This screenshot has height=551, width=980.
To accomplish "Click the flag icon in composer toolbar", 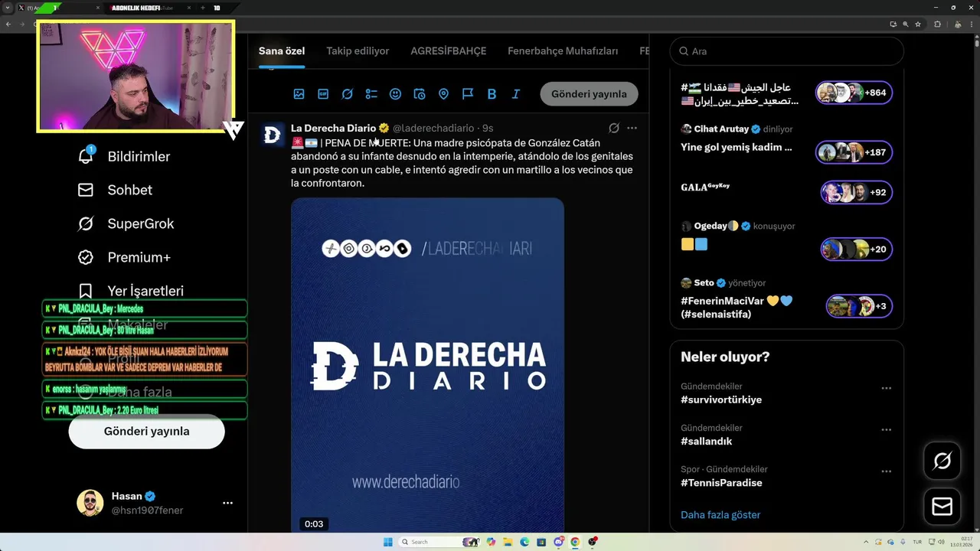I will 468,94.
